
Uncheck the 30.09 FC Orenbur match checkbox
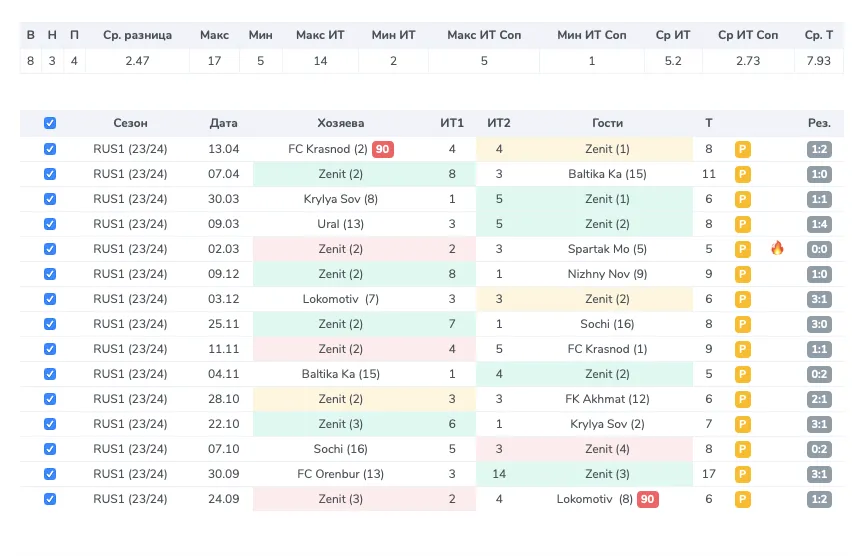click(50, 474)
